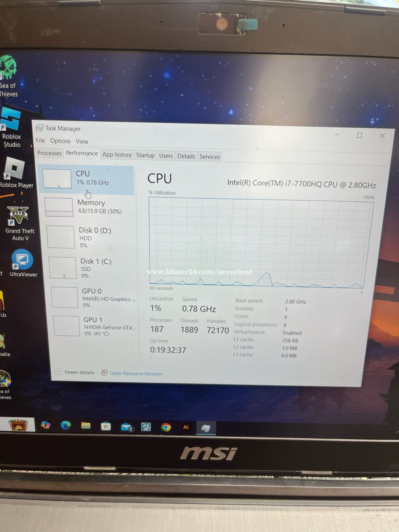Open the Services tab

209,157
